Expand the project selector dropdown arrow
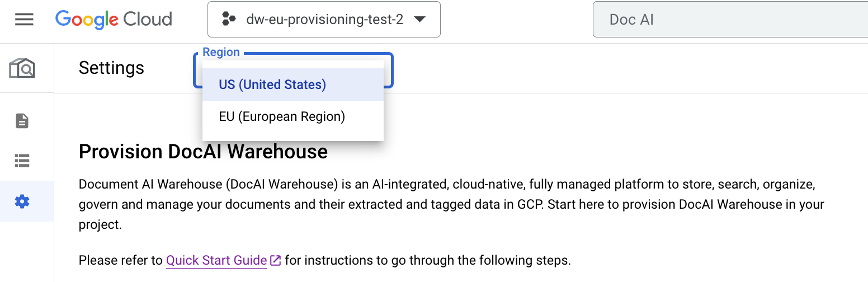Viewport: 868px width, 282px height. click(419, 20)
